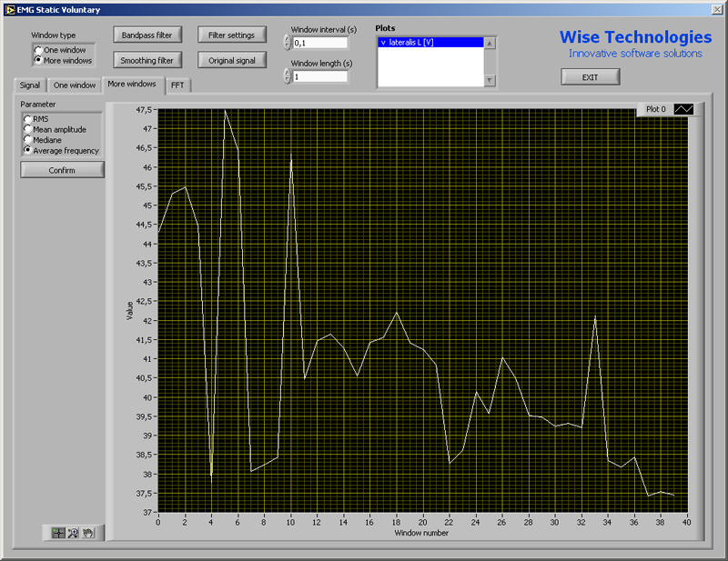The image size is (728, 561).
Task: Select lateralis L [V] in Plots list
Action: coord(430,42)
